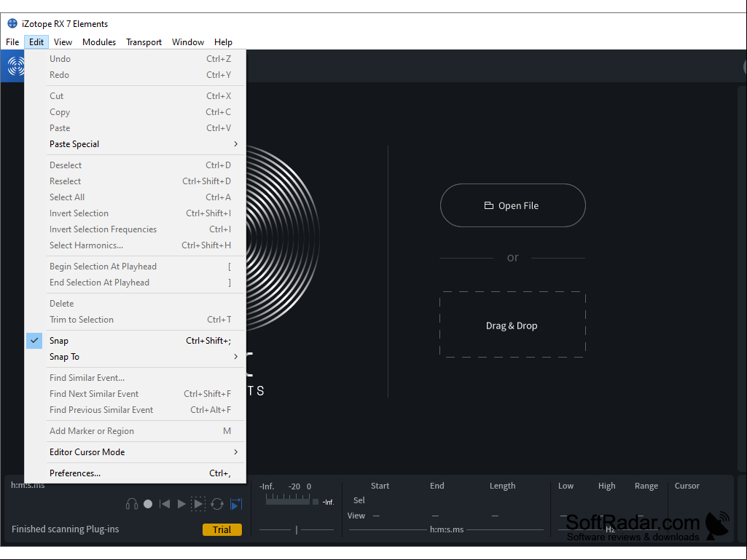Screen dimensions: 747x560
Task: Choose Reselect from the menu
Action: point(136,181)
